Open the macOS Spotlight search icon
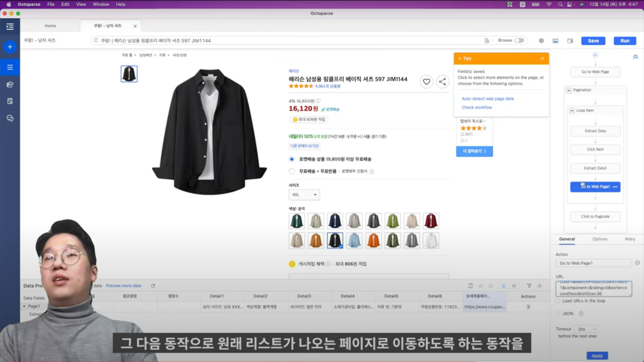The width and height of the screenshot is (644, 362). click(x=560, y=4)
